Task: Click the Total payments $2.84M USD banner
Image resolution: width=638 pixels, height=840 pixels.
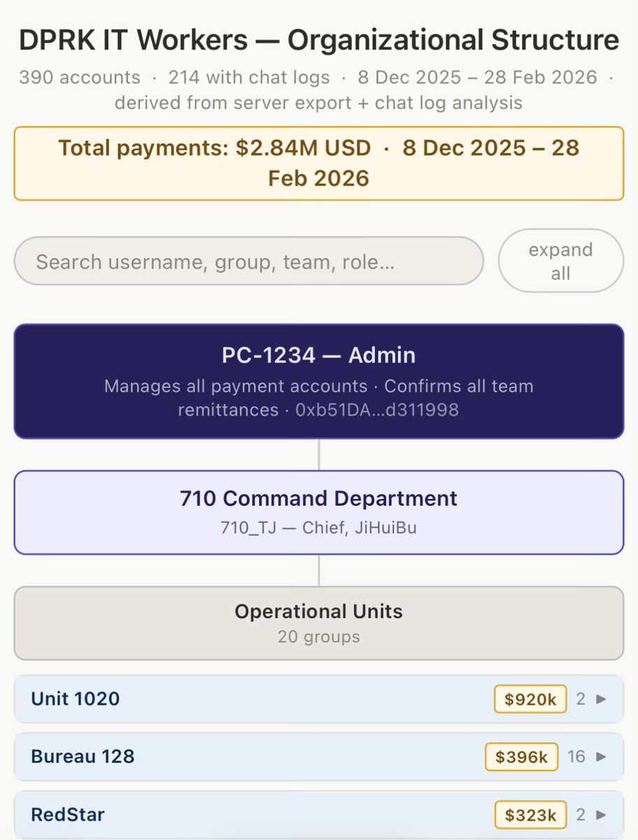Action: (x=319, y=163)
